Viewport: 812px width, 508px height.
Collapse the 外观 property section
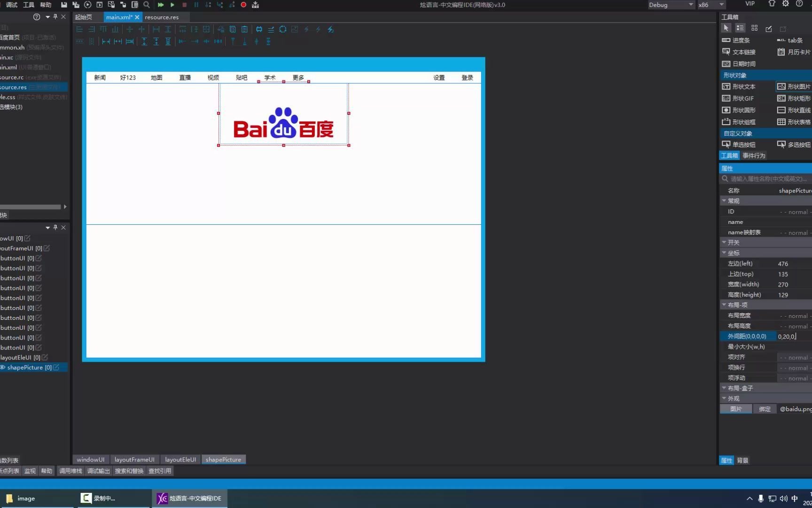pos(724,398)
